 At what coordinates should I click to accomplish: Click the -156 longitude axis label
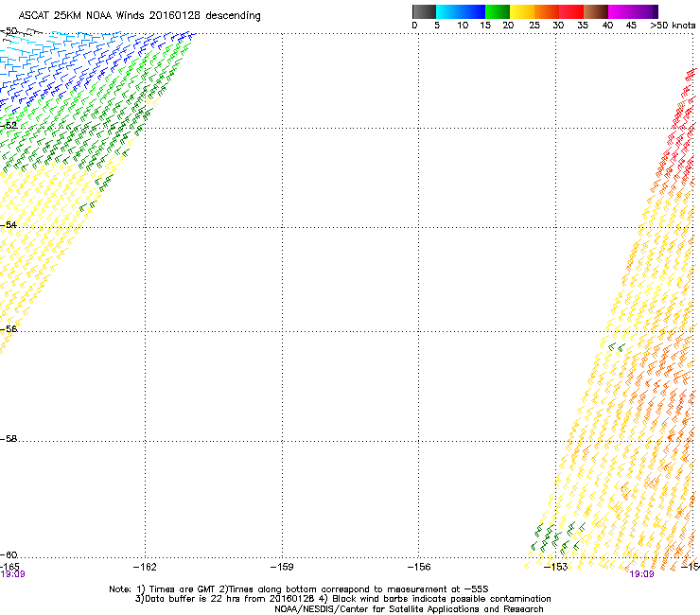[x=419, y=567]
